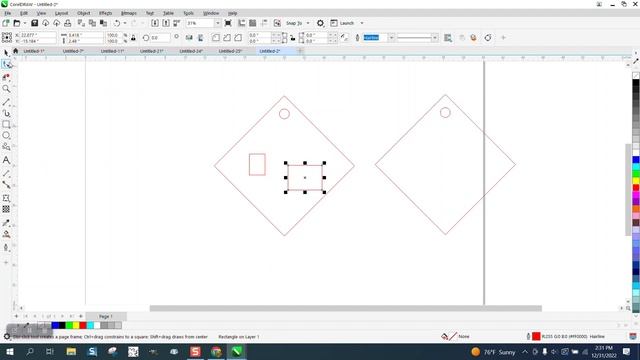Select the Connector tool in toolbox
This screenshot has width=640, height=360.
(6, 185)
